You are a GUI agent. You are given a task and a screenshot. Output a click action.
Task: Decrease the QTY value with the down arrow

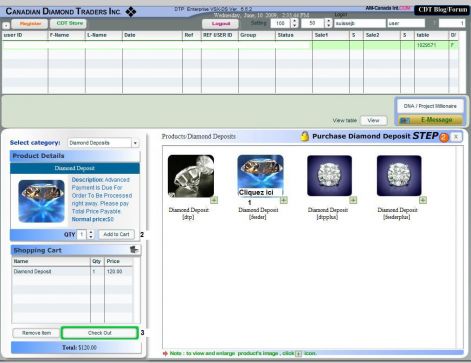pyautogui.click(x=91, y=237)
